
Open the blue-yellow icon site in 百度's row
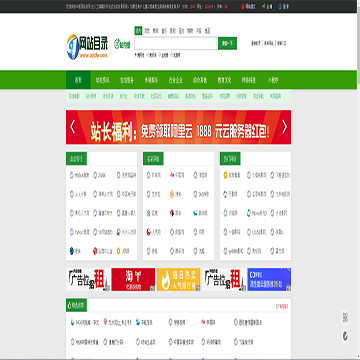point(200,213)
